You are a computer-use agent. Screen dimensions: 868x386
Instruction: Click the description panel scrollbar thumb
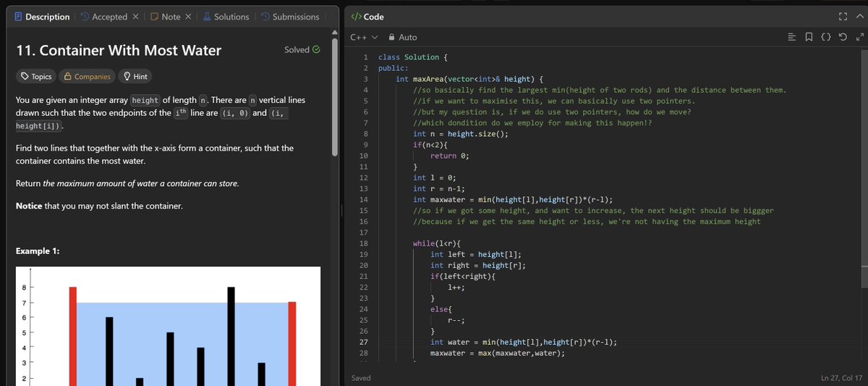pyautogui.click(x=334, y=98)
